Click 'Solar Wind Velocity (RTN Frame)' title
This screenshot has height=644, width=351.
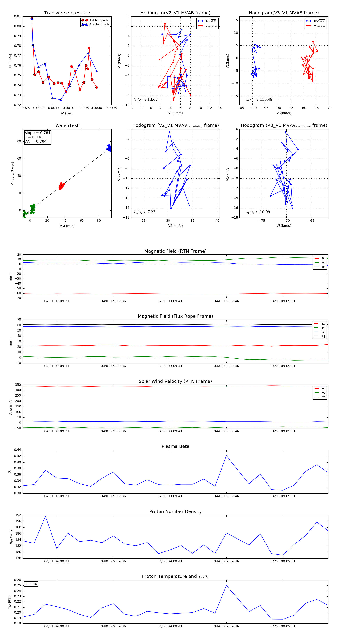[175, 381]
